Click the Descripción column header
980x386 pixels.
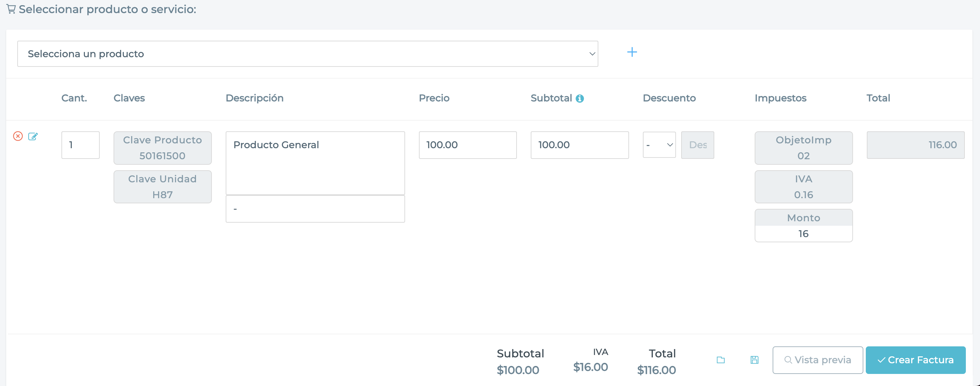[x=255, y=98]
